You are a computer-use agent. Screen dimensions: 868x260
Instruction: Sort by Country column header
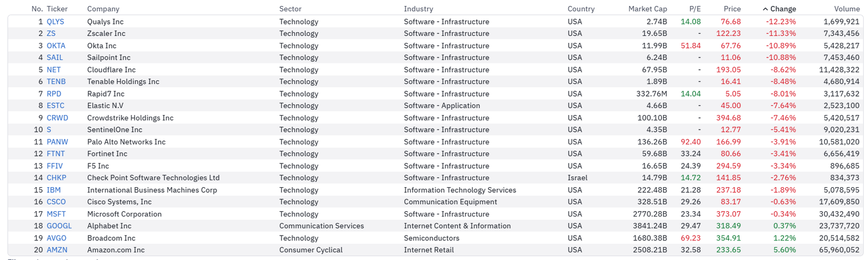[x=581, y=9]
